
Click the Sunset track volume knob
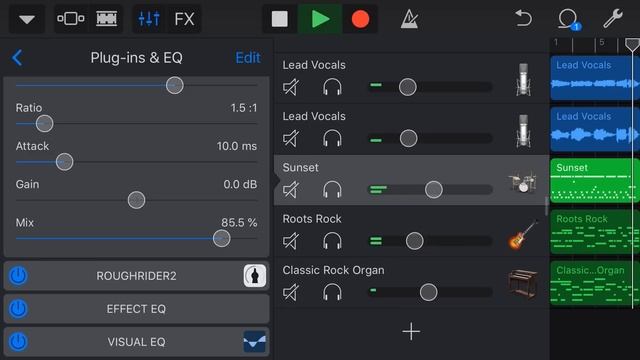coord(433,190)
